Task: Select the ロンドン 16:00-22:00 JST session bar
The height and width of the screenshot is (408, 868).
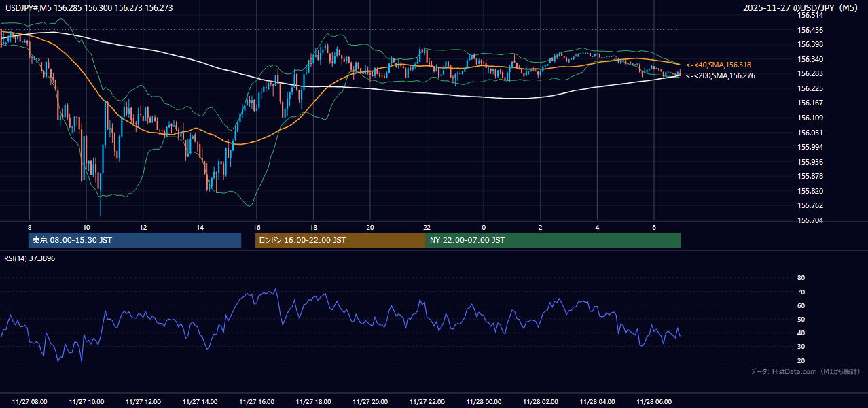Action: tap(340, 240)
